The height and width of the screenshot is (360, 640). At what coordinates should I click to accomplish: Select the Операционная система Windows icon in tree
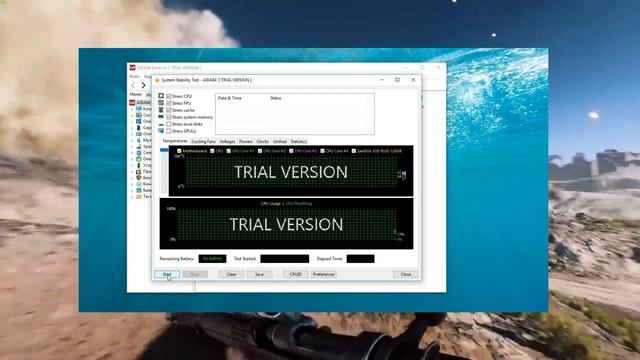point(139,121)
